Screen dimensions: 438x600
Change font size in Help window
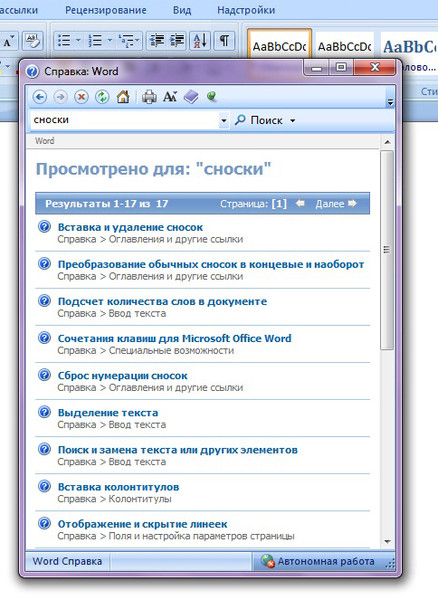[x=170, y=97]
